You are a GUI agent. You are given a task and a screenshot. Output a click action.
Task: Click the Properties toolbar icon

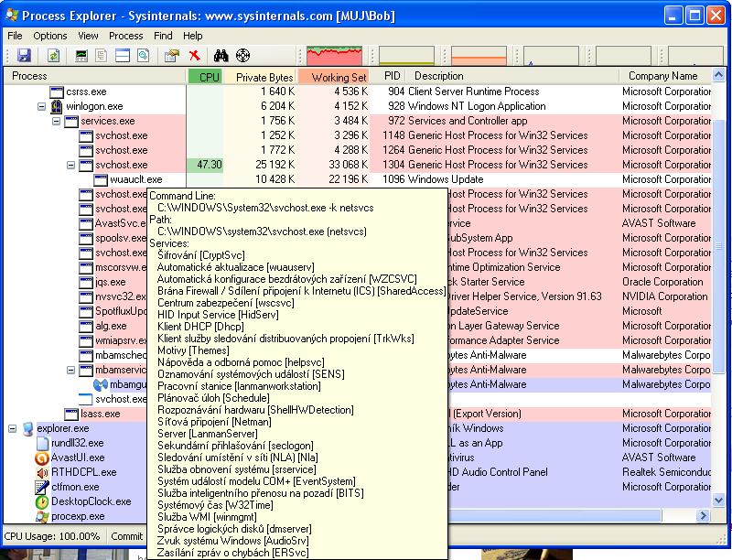pos(170,56)
